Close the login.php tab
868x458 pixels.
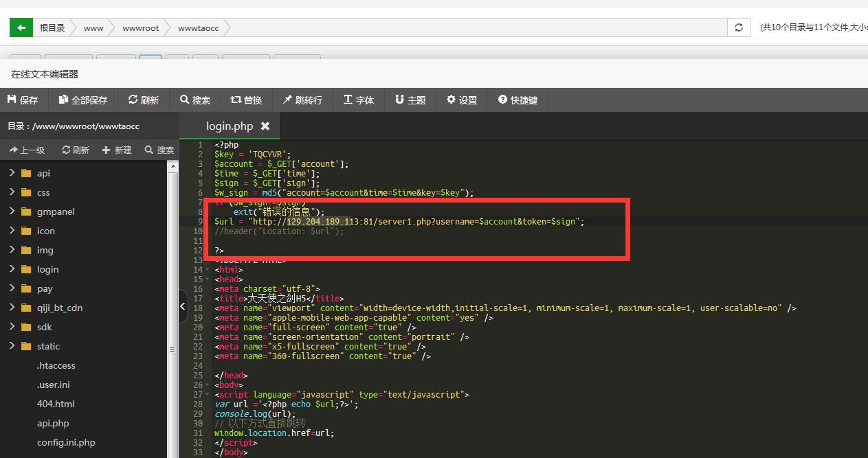265,126
